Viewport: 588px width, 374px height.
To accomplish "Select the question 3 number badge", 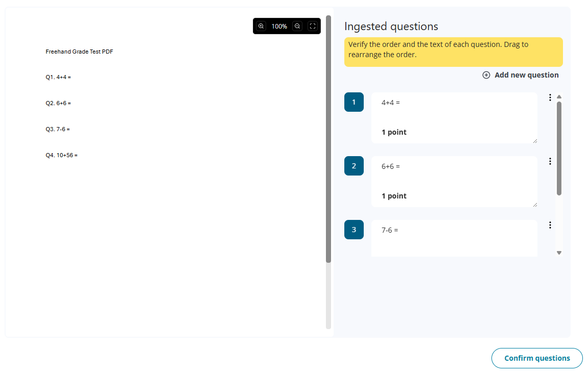I will point(354,230).
